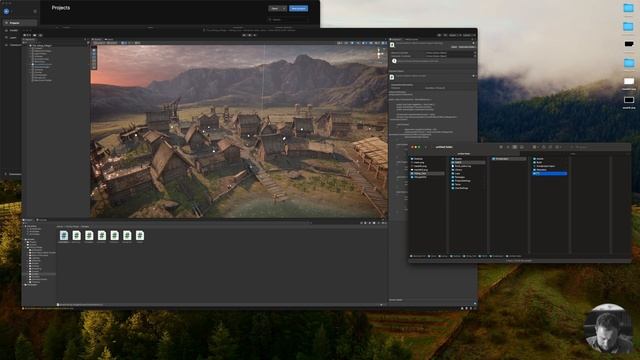The height and width of the screenshot is (360, 640).
Task: Switch to the Project tab in Unity
Action: tap(28, 220)
